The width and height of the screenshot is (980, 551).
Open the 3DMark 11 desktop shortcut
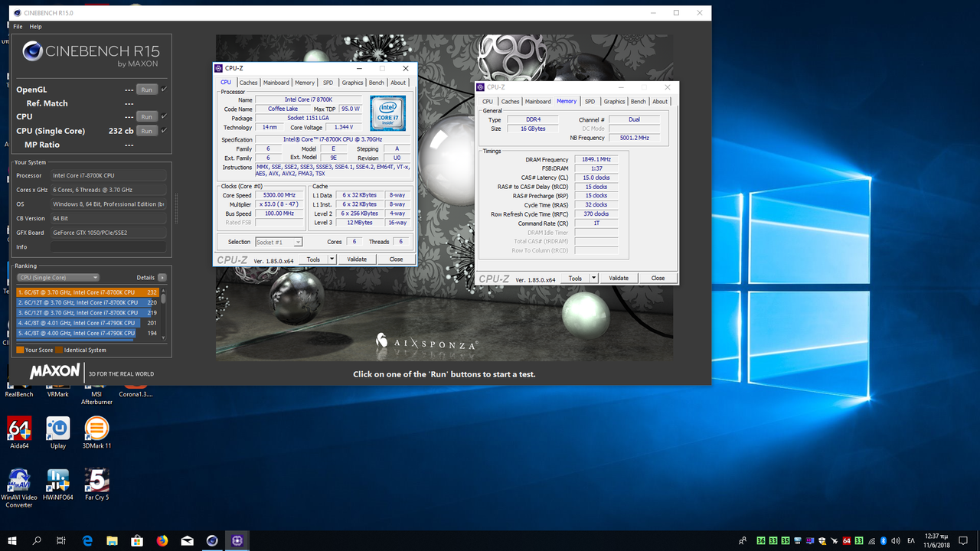coord(96,432)
